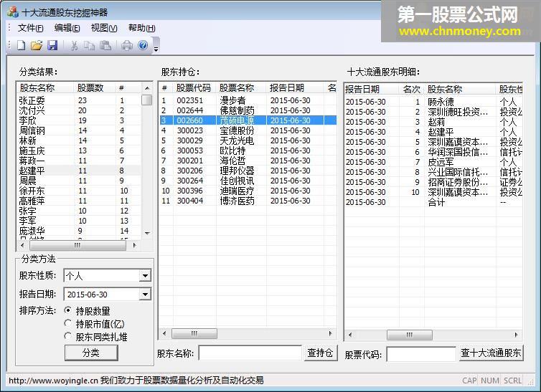Click the Open folder toolbar icon

pyautogui.click(x=36, y=45)
